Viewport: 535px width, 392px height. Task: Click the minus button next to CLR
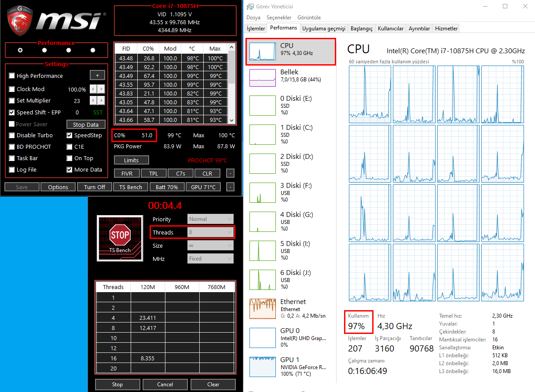coord(231,173)
